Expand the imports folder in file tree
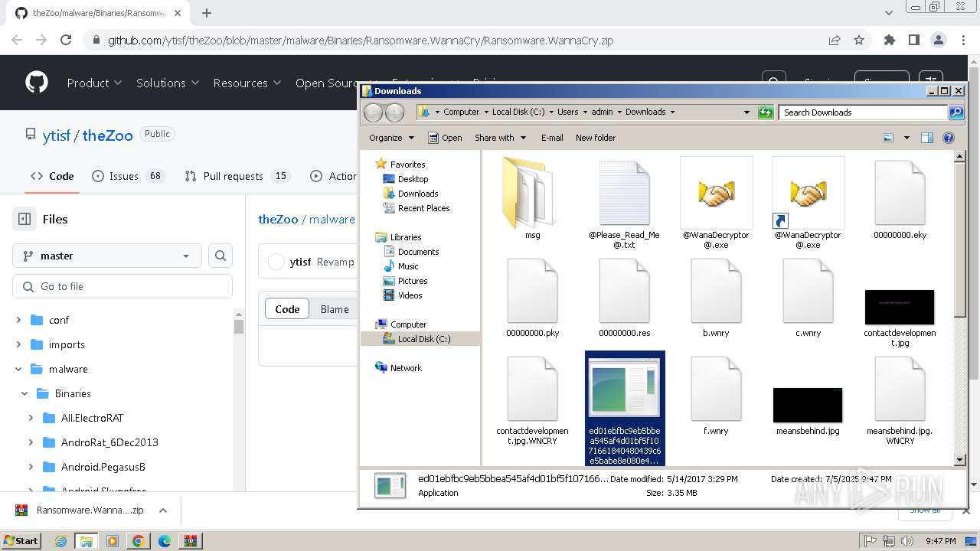The image size is (980, 551). (x=18, y=344)
